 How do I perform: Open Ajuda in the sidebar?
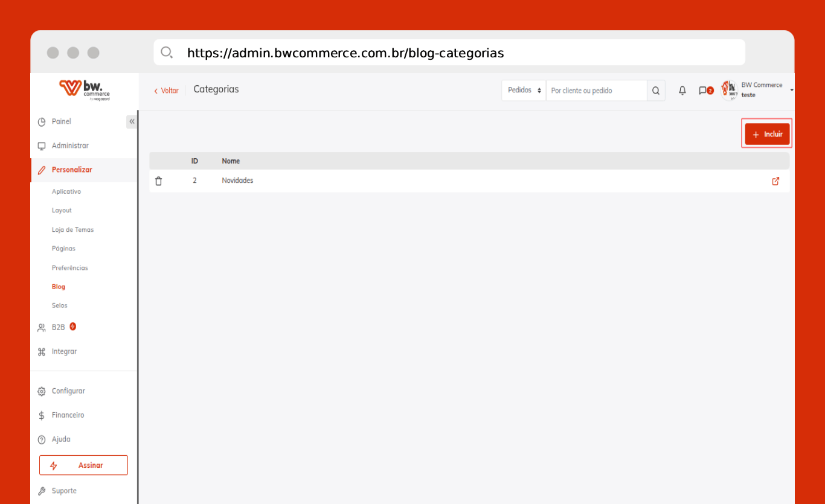coord(61,439)
